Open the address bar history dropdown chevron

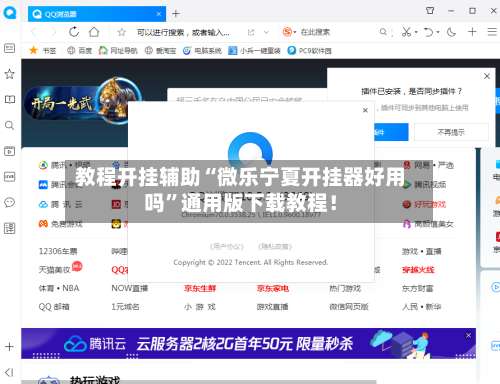pos(266,32)
